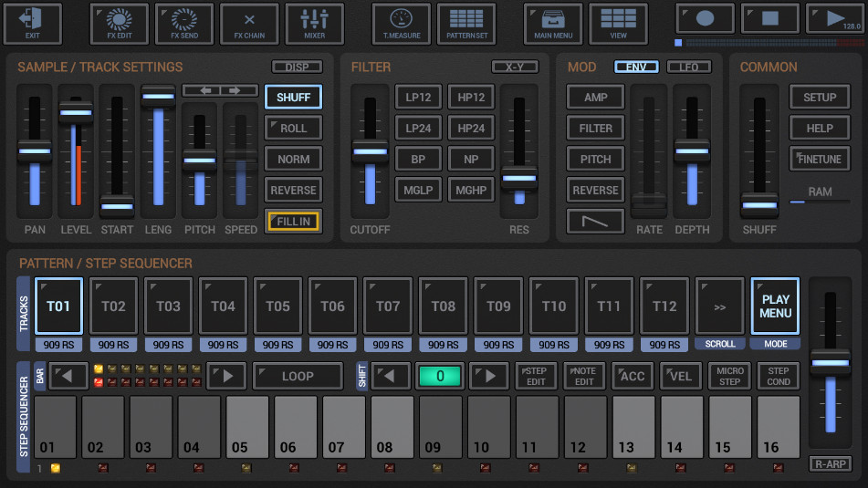The width and height of the screenshot is (868, 488).
Task: Select the envelope ramp shape icon
Action: pyautogui.click(x=595, y=222)
